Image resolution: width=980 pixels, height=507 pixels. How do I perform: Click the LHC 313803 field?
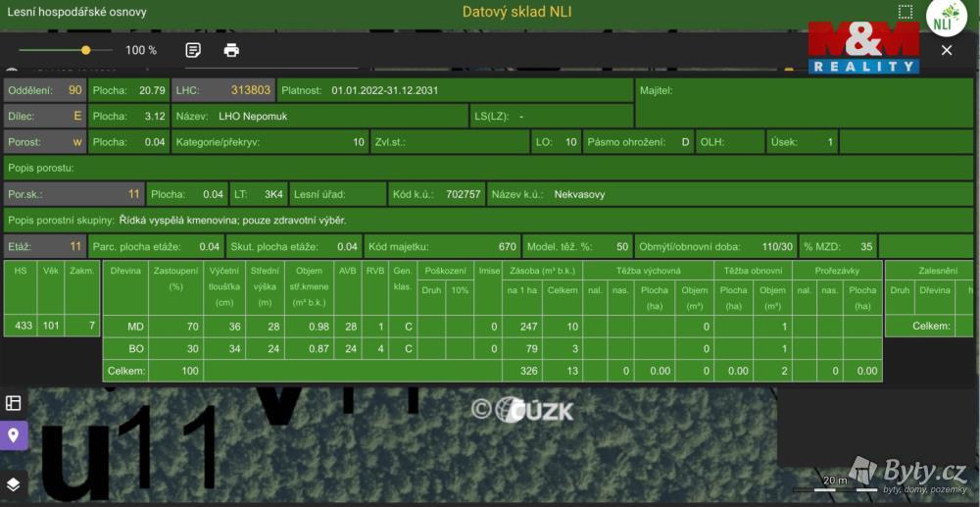[223, 90]
